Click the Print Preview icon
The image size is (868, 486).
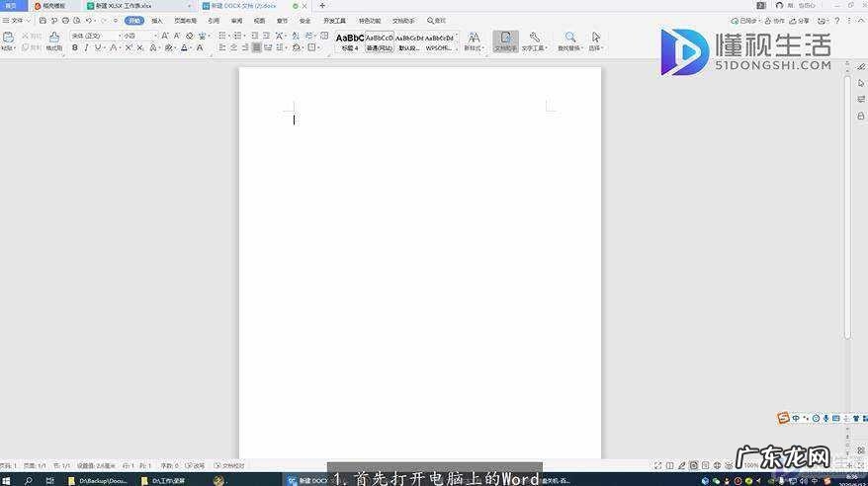coord(77,21)
